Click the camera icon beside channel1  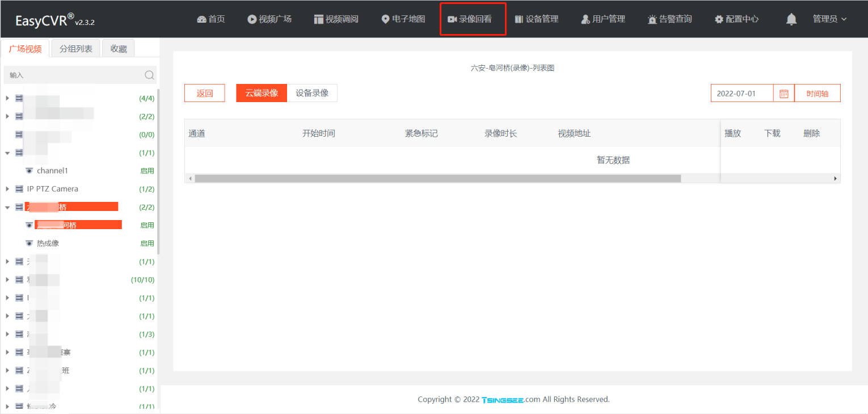tap(30, 171)
